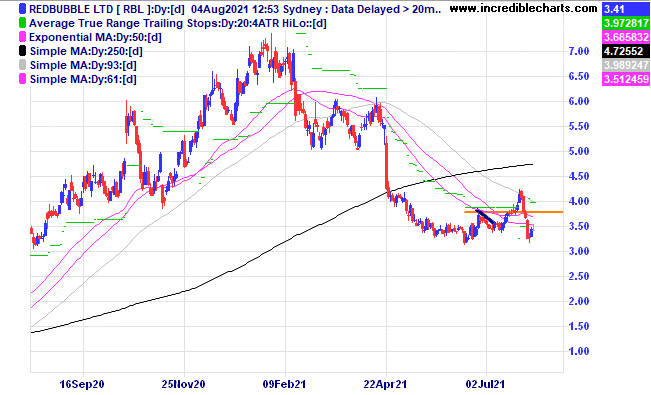Click the grey 3.989247 MA value box
651x395 pixels.
point(625,65)
